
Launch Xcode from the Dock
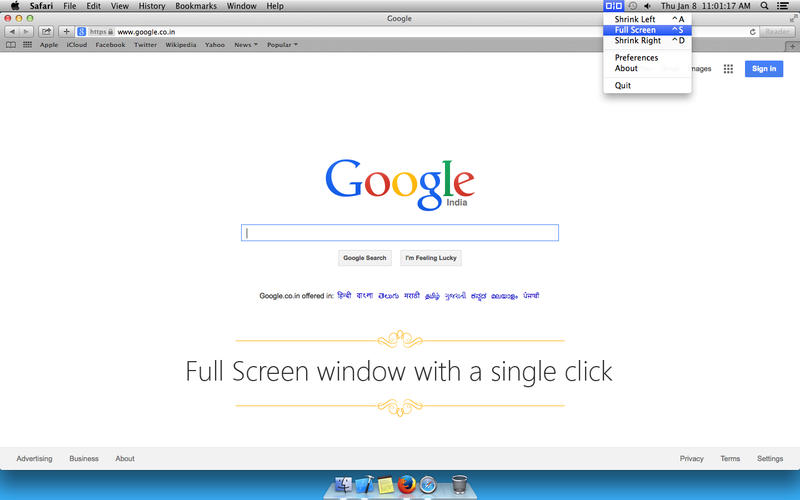364,485
